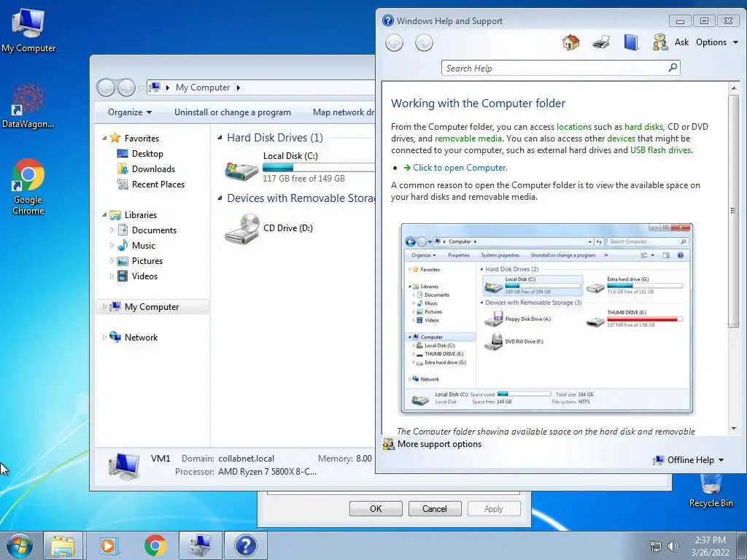Click More support options link
This screenshot has height=560, width=747.
pos(439,444)
